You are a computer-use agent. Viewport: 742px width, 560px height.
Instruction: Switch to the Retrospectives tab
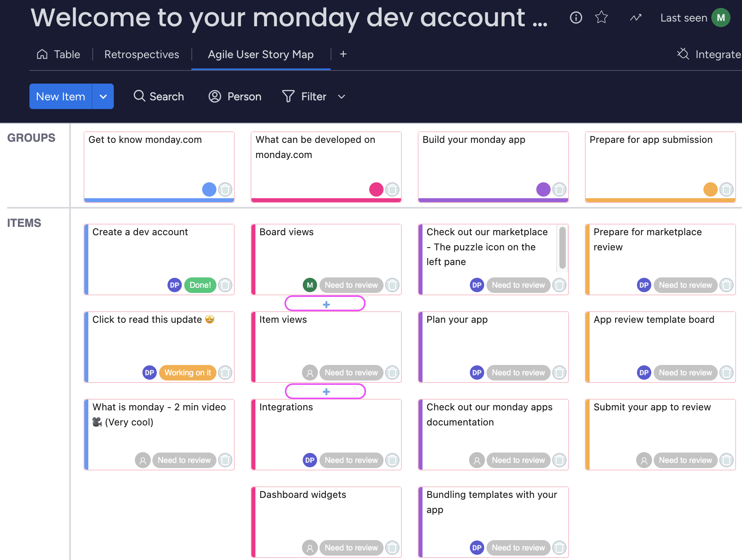coord(142,54)
